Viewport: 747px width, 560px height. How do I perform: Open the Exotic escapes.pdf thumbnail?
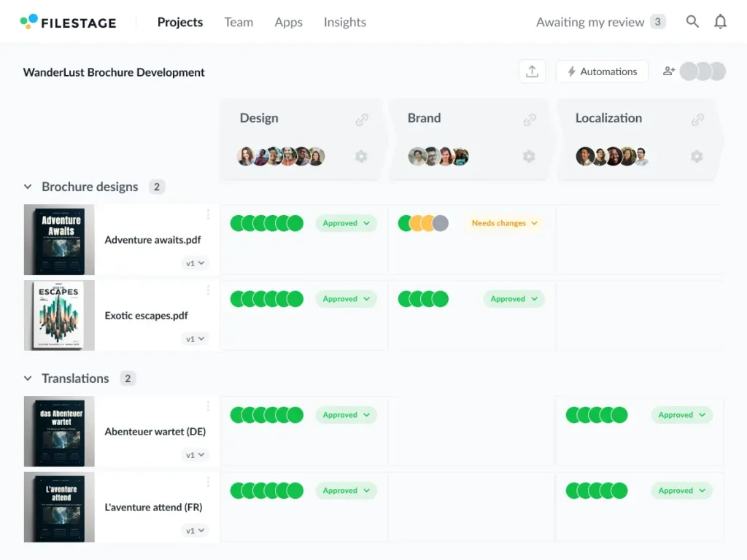point(59,315)
